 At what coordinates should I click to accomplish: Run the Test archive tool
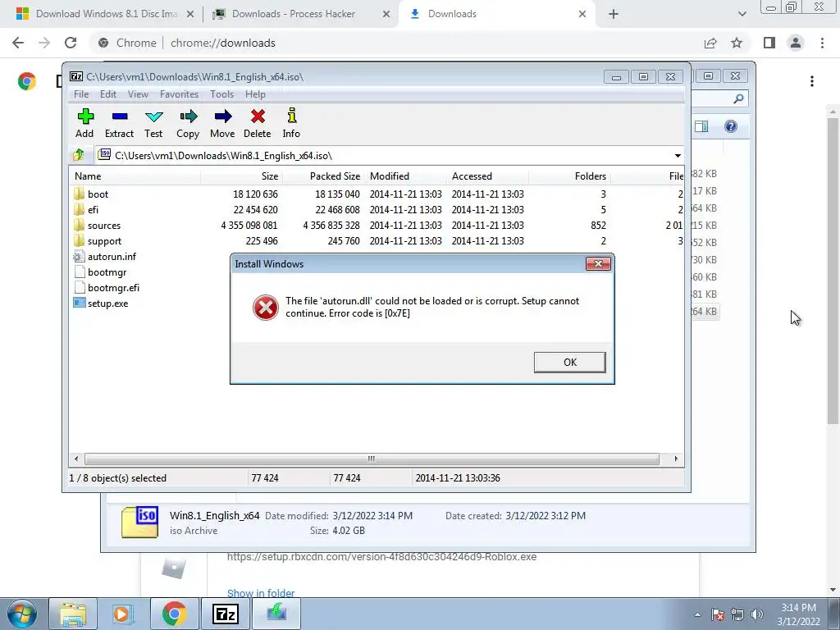[153, 123]
